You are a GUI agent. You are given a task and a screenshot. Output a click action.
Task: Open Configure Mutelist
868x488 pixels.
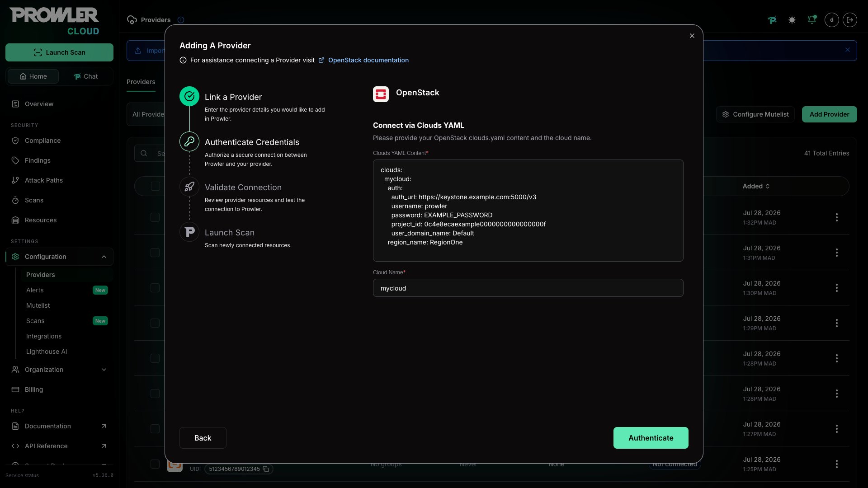[x=755, y=114]
